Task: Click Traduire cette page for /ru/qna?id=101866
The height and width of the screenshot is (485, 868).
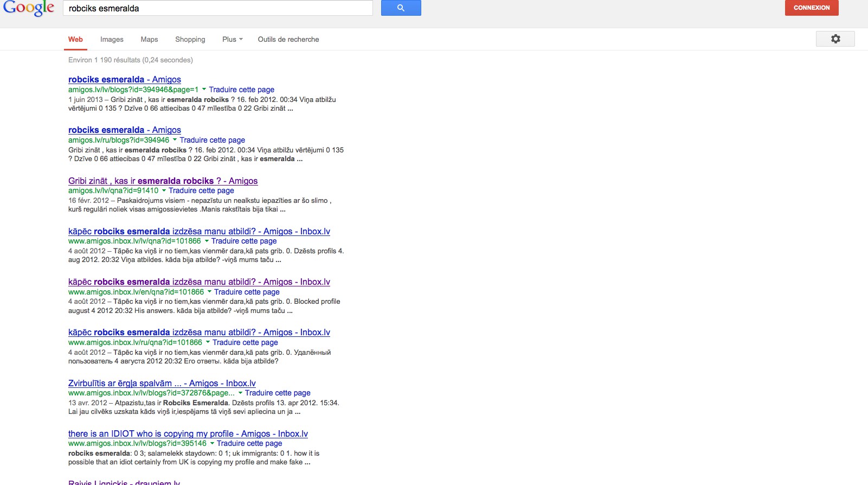Action: tap(245, 342)
